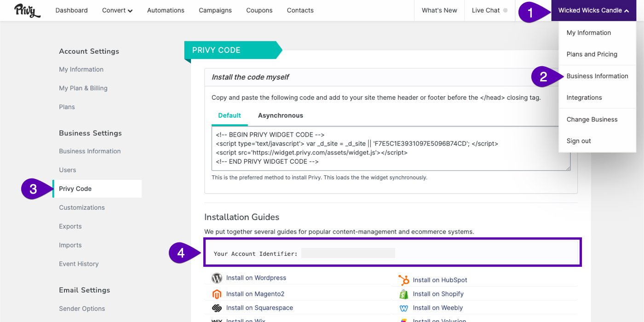This screenshot has width=644, height=322.
Task: Expand the Convert dropdown menu
Action: (117, 11)
